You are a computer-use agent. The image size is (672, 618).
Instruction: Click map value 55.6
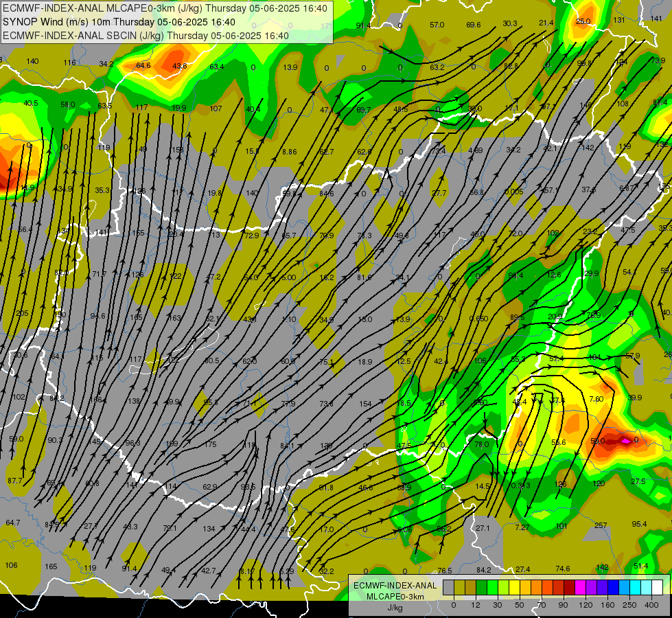pyautogui.click(x=559, y=442)
